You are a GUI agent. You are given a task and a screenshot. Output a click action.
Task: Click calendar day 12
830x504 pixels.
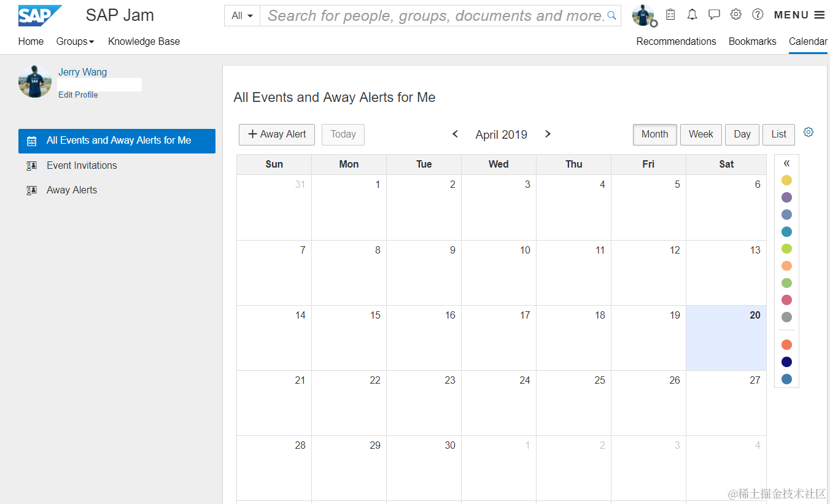[648, 273]
